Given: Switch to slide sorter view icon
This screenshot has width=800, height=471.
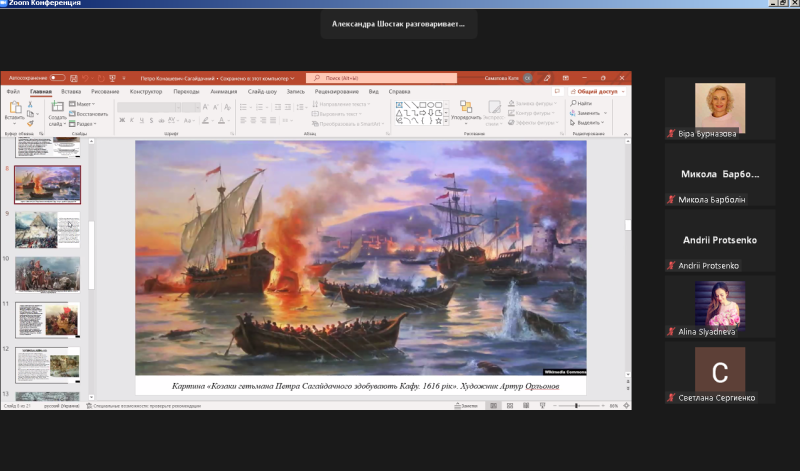Looking at the screenshot, I should click(510, 406).
